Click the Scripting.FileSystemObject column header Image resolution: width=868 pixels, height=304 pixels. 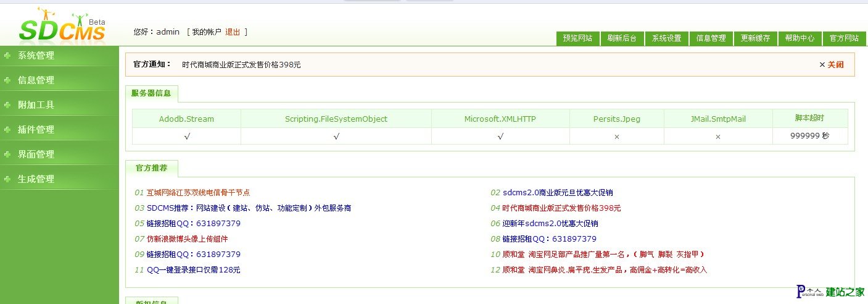tap(336, 119)
